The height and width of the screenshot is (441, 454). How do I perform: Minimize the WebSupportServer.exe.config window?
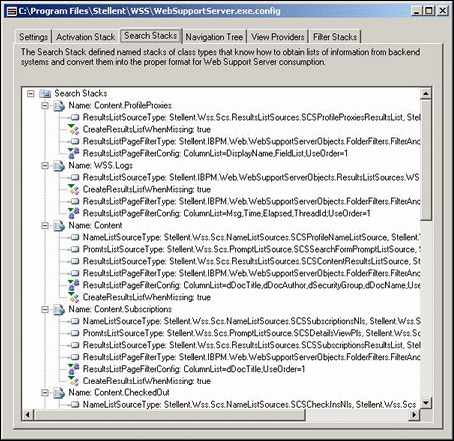click(x=416, y=11)
